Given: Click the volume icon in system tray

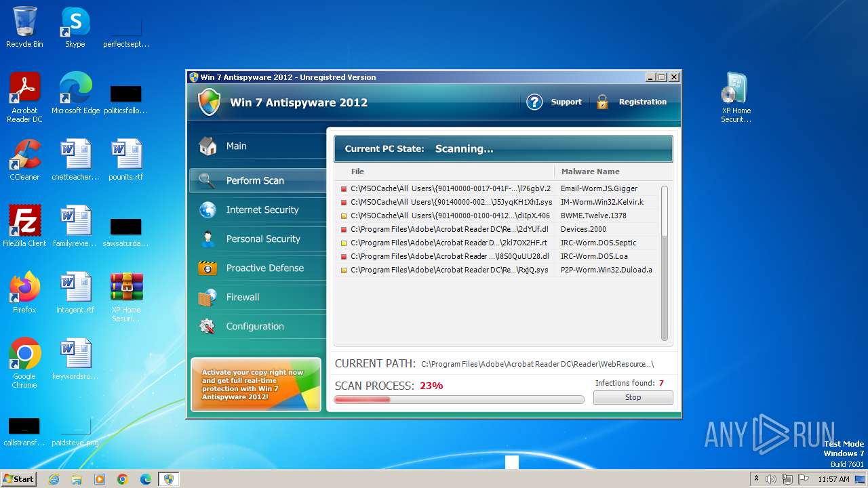Looking at the screenshot, I should (771, 479).
